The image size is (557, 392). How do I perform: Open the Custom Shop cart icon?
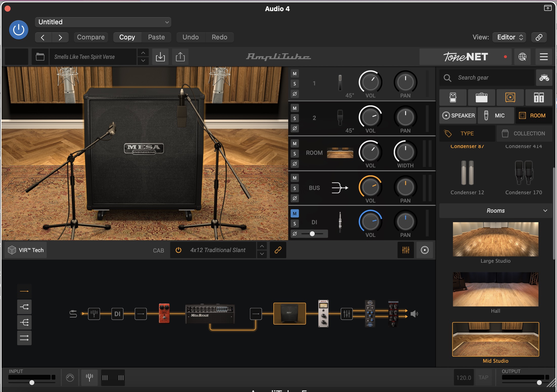(x=544, y=78)
